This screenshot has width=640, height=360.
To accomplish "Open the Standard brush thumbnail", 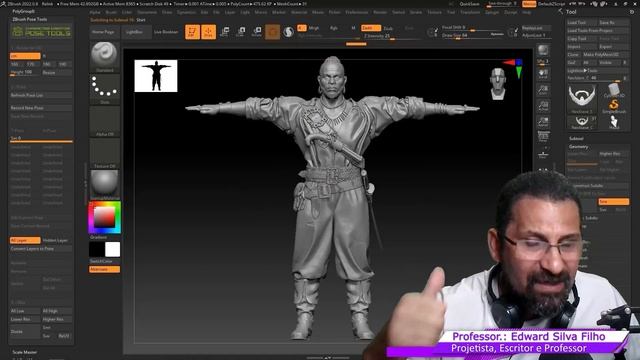I will point(104,57).
